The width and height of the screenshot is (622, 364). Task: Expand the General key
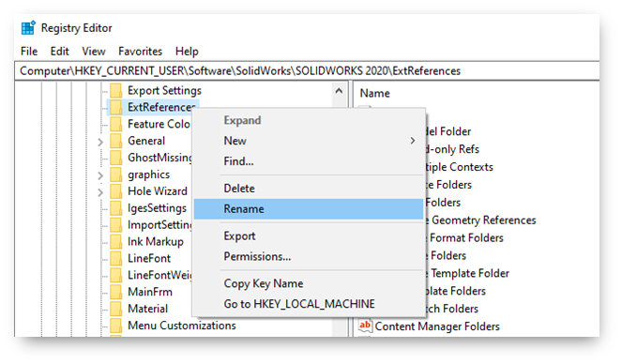pyautogui.click(x=100, y=142)
